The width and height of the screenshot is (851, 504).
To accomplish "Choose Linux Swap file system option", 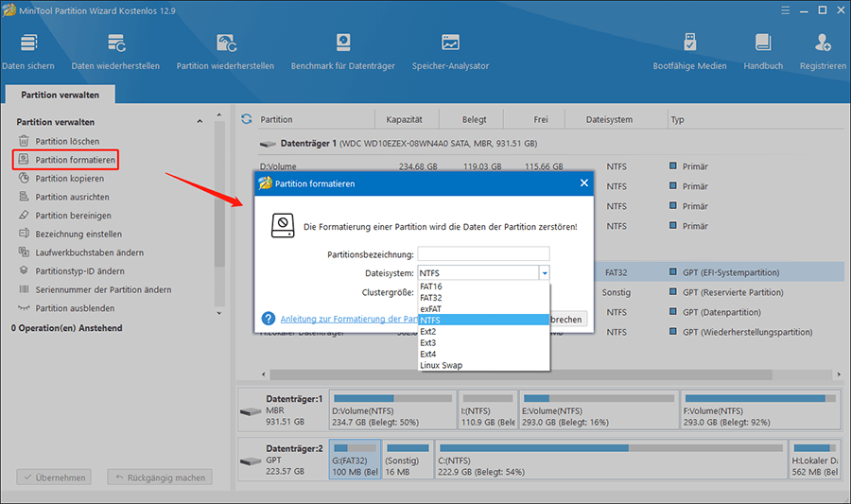I will tap(484, 365).
